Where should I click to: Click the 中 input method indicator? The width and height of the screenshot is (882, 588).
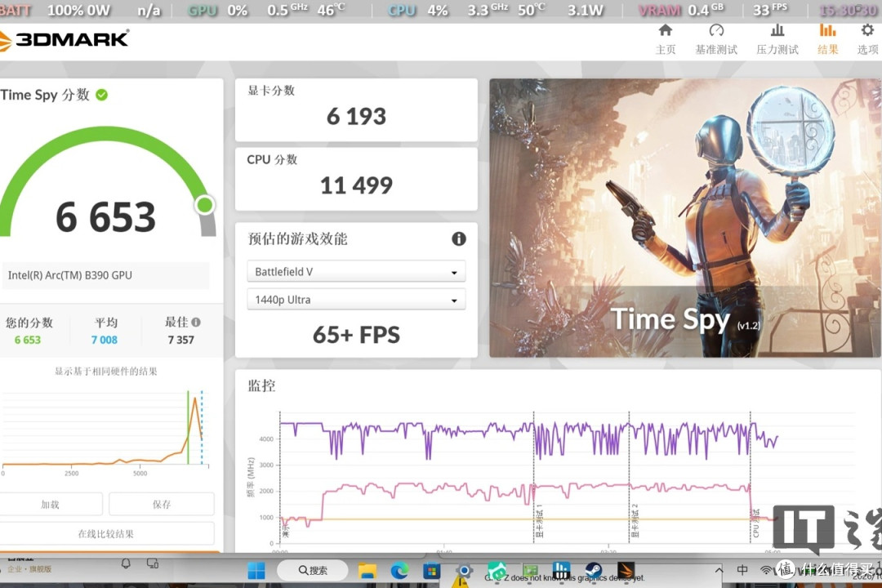[x=742, y=570]
